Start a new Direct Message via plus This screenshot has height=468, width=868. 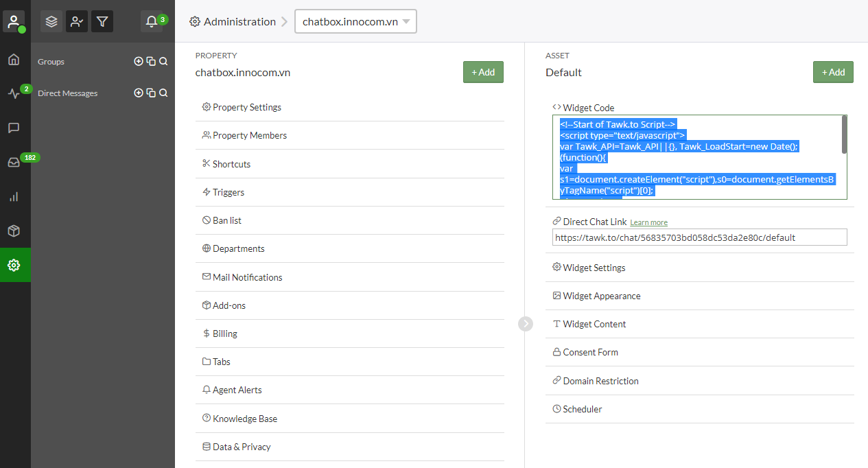(x=139, y=93)
